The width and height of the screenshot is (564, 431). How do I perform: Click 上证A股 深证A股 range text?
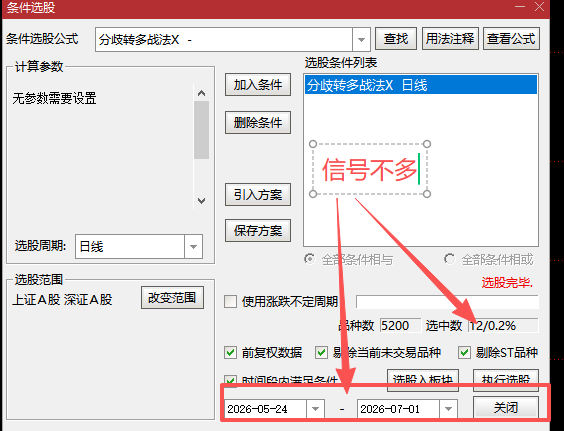coord(62,299)
